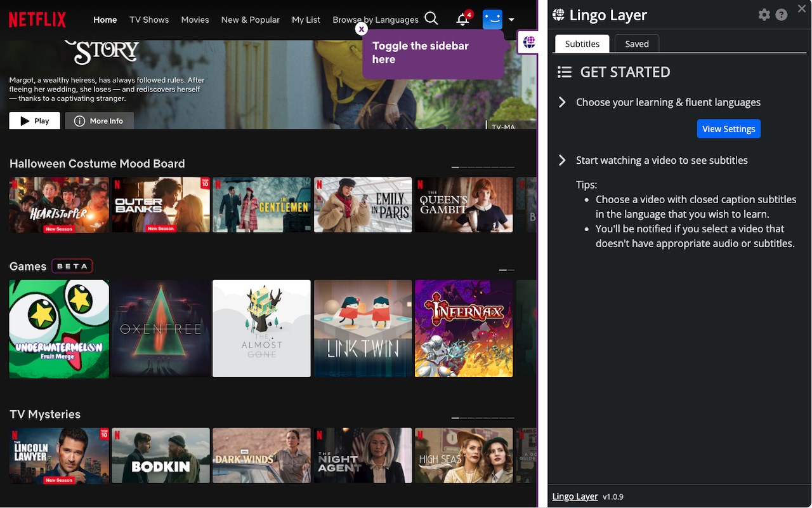Open Lingo Layer settings gear
Screen dimensions: 812x508
tap(764, 15)
